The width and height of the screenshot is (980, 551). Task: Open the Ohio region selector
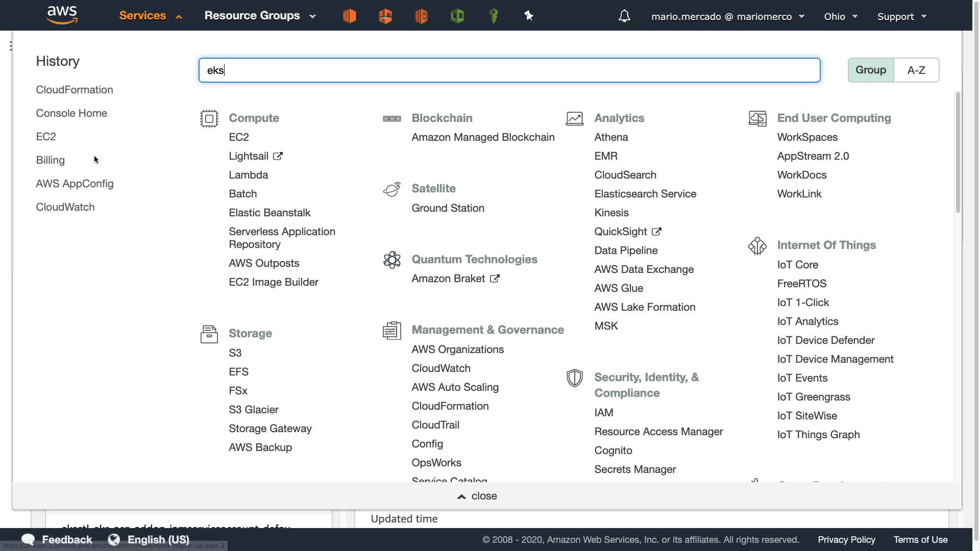(840, 16)
